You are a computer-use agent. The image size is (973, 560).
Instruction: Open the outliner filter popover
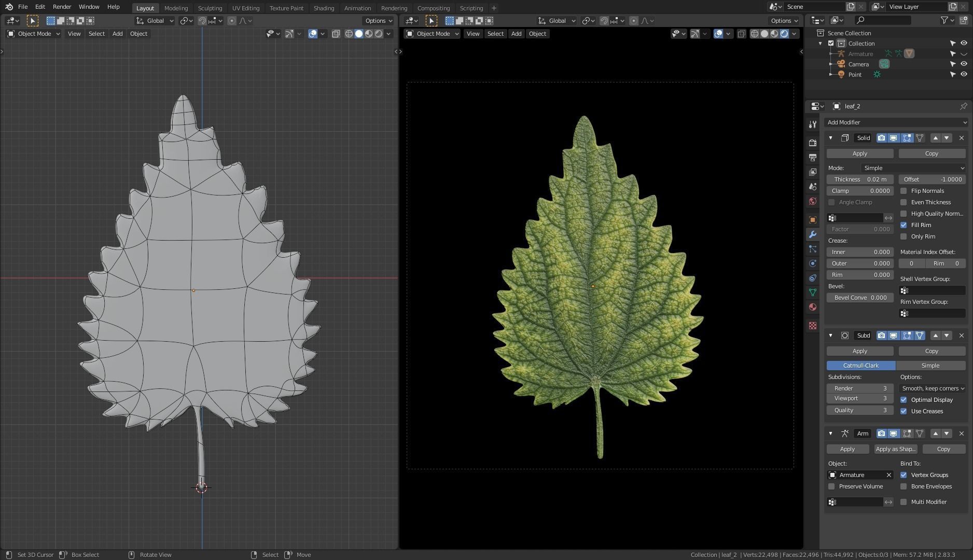pyautogui.click(x=948, y=20)
